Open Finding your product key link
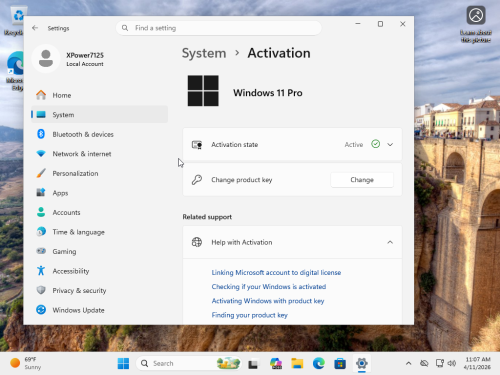The width and height of the screenshot is (500, 375). click(x=249, y=315)
